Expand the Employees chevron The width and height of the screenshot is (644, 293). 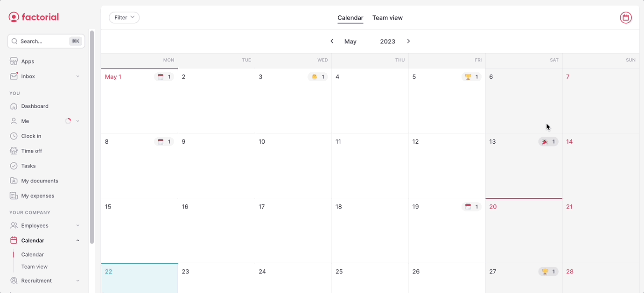[77, 225]
